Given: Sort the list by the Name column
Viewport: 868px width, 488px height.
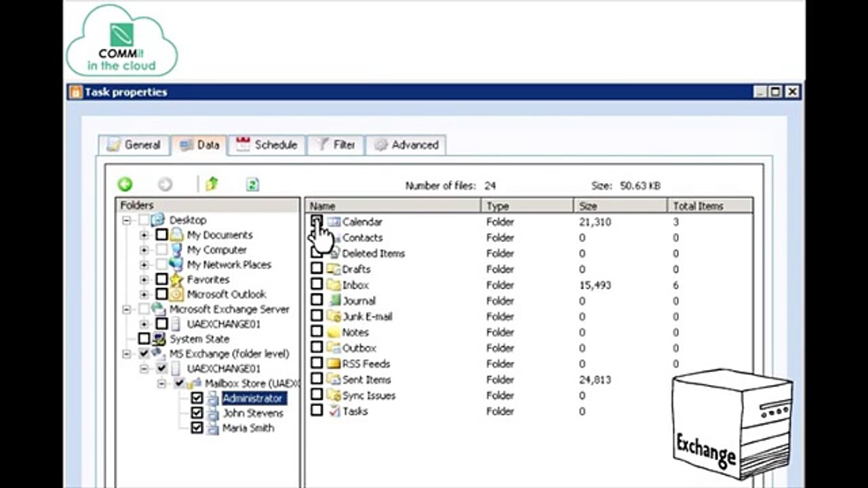Looking at the screenshot, I should tap(393, 205).
